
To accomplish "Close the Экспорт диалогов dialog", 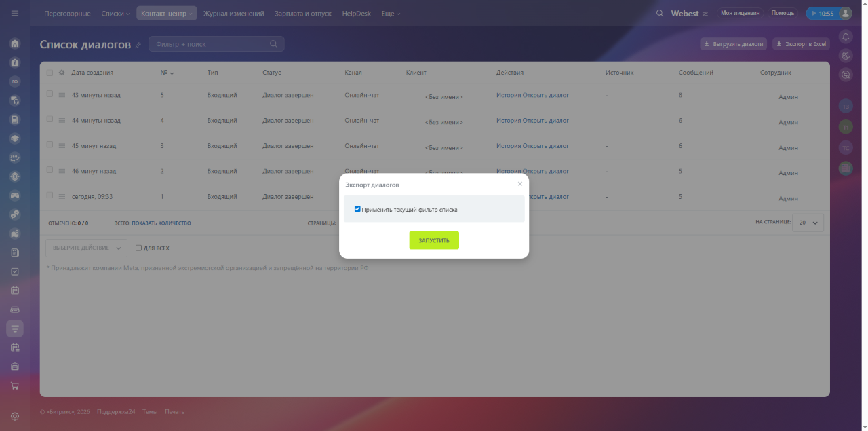I will [520, 184].
